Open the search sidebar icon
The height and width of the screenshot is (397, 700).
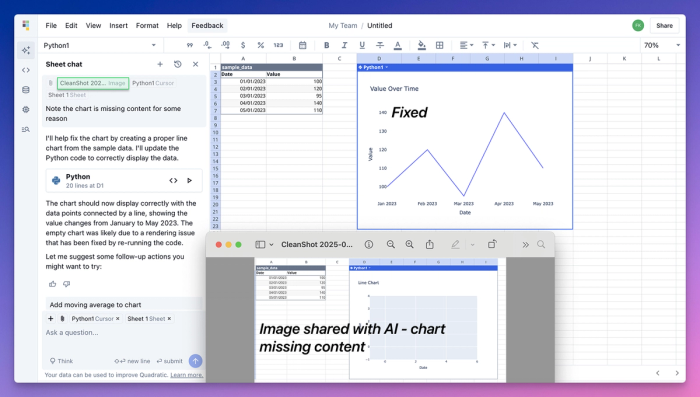tap(26, 130)
